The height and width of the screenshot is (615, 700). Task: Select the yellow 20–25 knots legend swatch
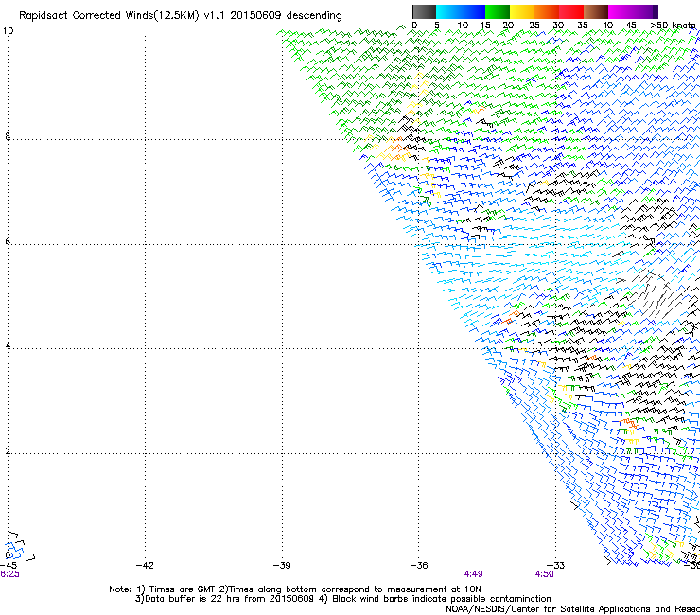[522, 11]
